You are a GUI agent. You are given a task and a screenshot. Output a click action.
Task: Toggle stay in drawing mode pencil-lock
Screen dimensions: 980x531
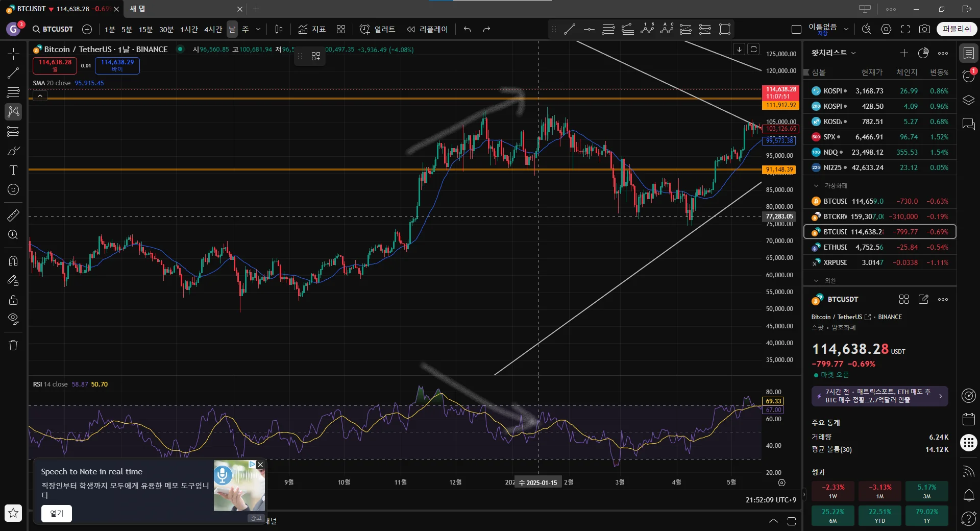click(13, 280)
